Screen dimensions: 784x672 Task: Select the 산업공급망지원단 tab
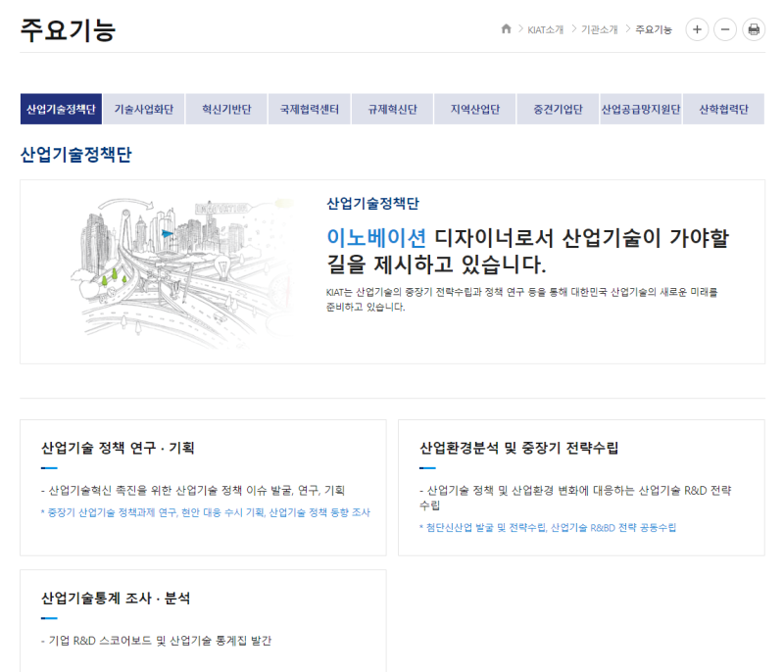pyautogui.click(x=641, y=109)
